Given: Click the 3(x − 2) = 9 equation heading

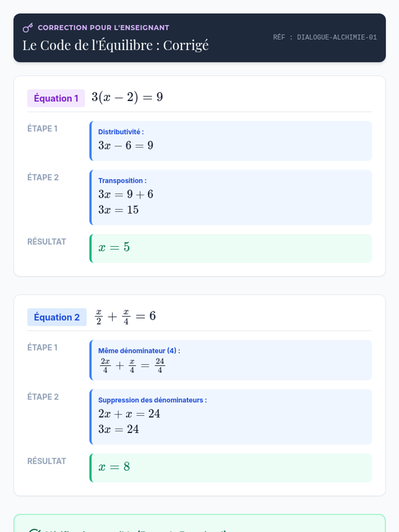Looking at the screenshot, I should click(127, 97).
